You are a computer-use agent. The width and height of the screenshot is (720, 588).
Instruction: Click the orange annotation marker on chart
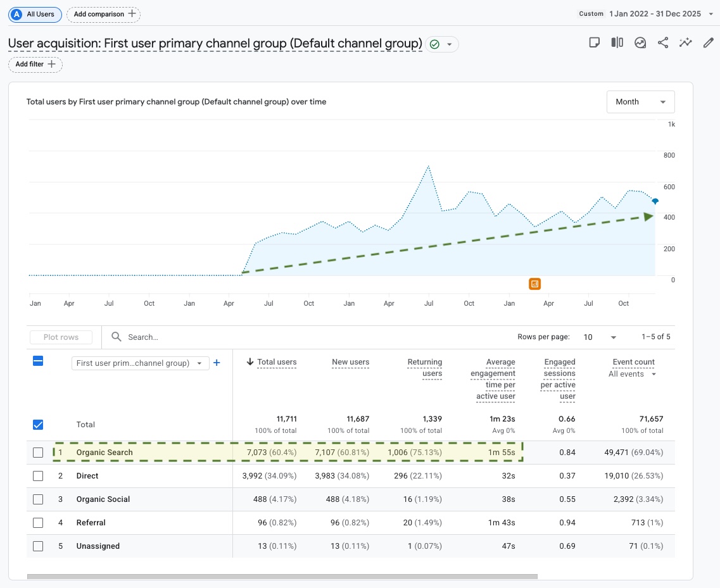pyautogui.click(x=534, y=284)
